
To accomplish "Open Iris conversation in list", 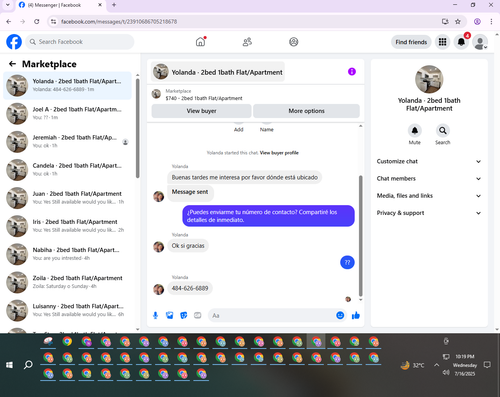I will (x=68, y=226).
